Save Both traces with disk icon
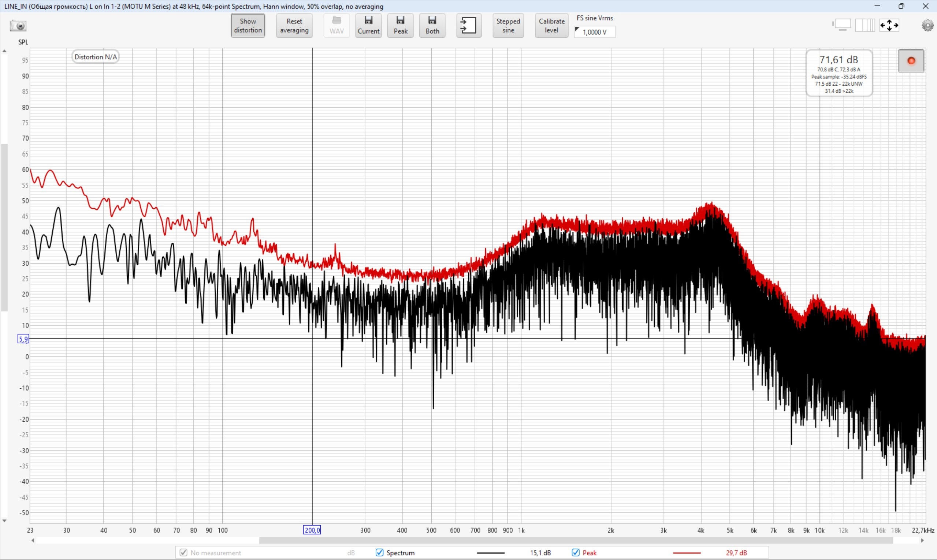The height and width of the screenshot is (560, 937). click(432, 25)
